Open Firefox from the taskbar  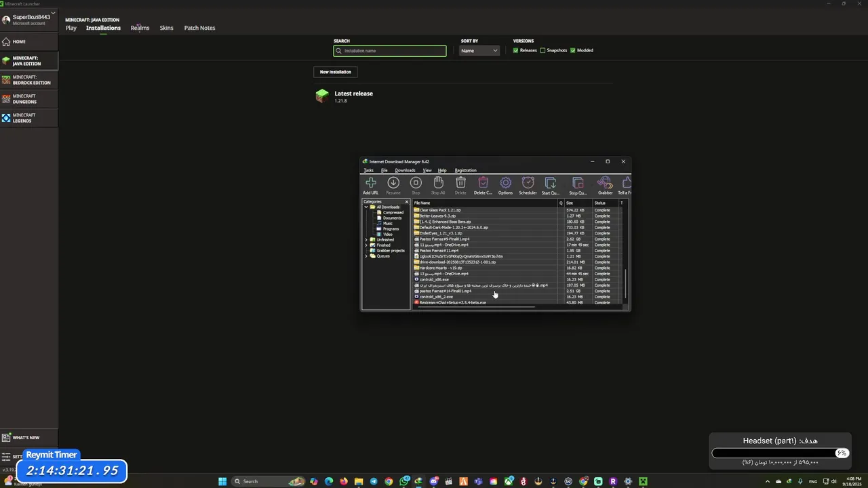(x=344, y=481)
